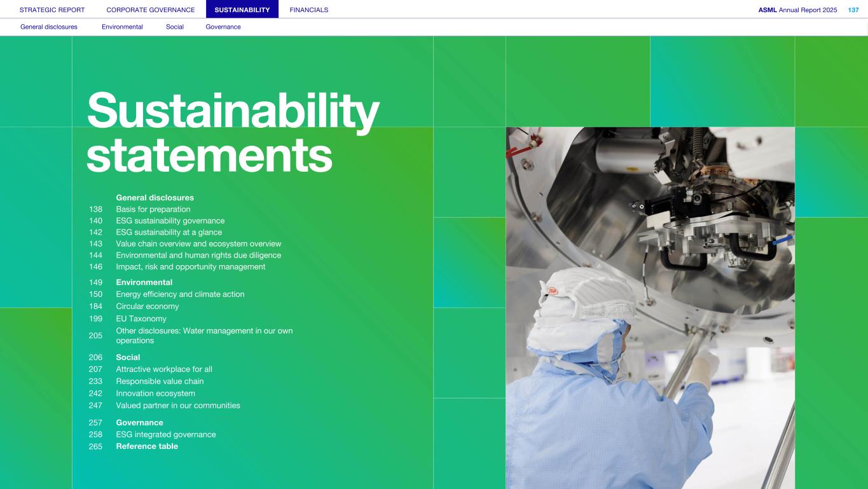Go to ESG sustainability at a glance
The width and height of the screenshot is (868, 489).
coord(169,232)
